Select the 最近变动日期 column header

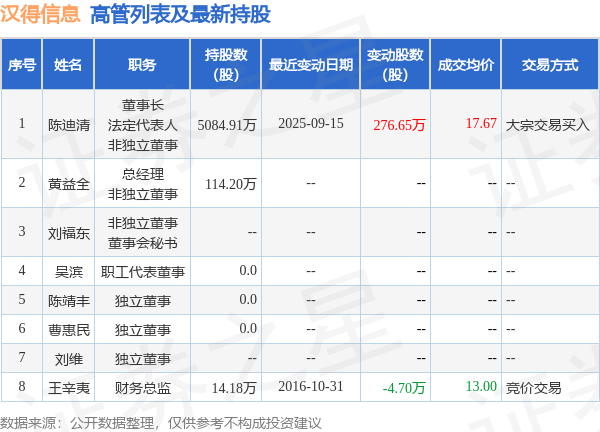pyautogui.click(x=311, y=65)
